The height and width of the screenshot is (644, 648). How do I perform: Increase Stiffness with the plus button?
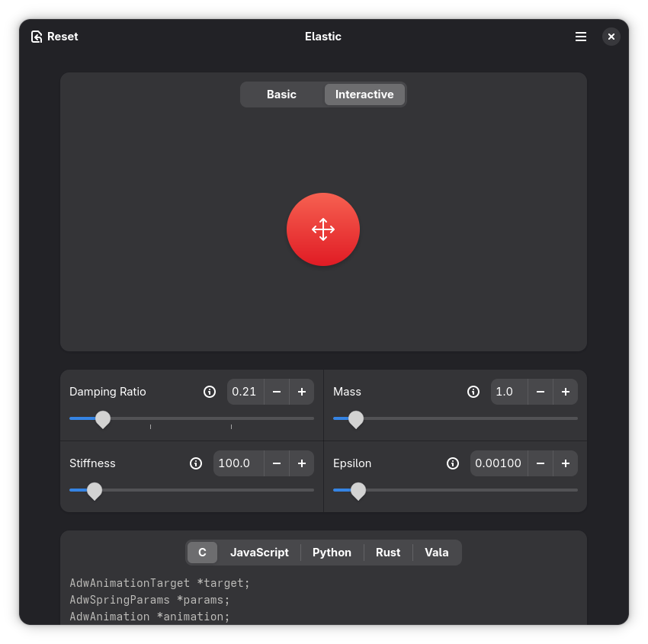pyautogui.click(x=302, y=463)
